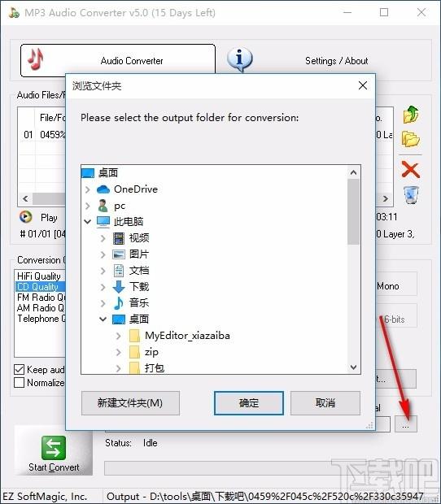Click the Play disc icon

(25, 217)
